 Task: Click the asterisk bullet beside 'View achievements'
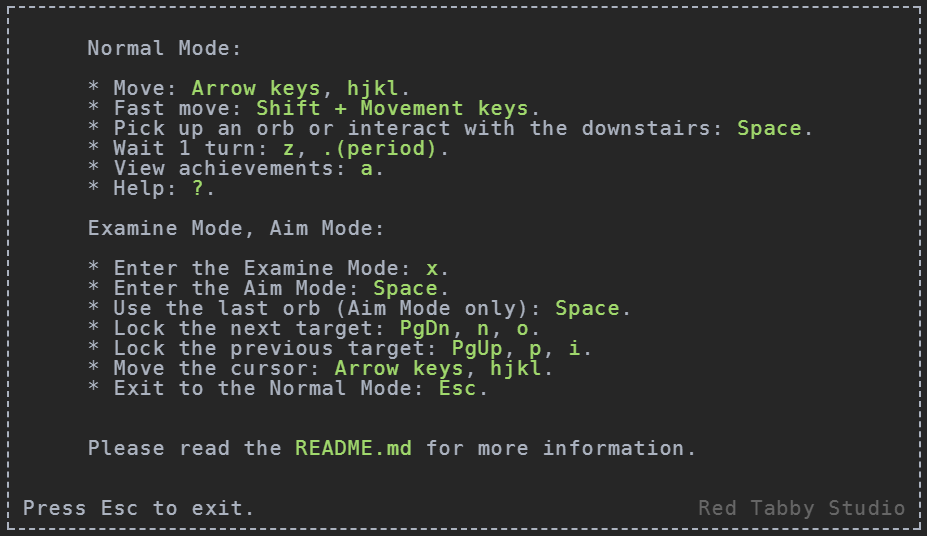(x=93, y=167)
